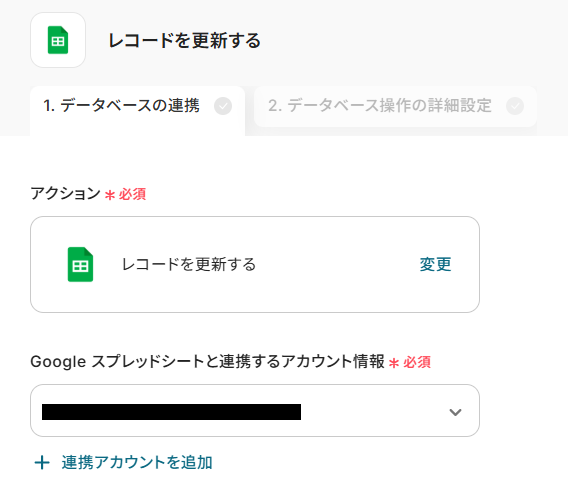Click the red asterisk next to アクション
Screen dimensions: 568x500
coord(110,195)
